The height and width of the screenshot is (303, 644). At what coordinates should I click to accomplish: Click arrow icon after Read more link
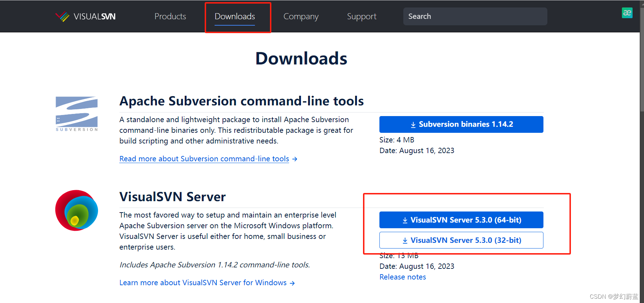pyautogui.click(x=295, y=159)
